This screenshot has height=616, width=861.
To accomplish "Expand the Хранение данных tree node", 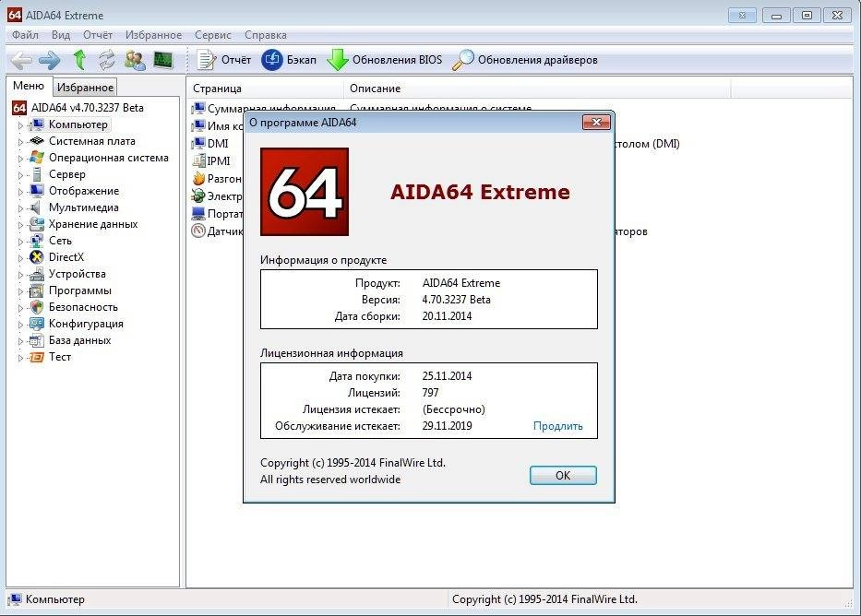I will coord(20,225).
